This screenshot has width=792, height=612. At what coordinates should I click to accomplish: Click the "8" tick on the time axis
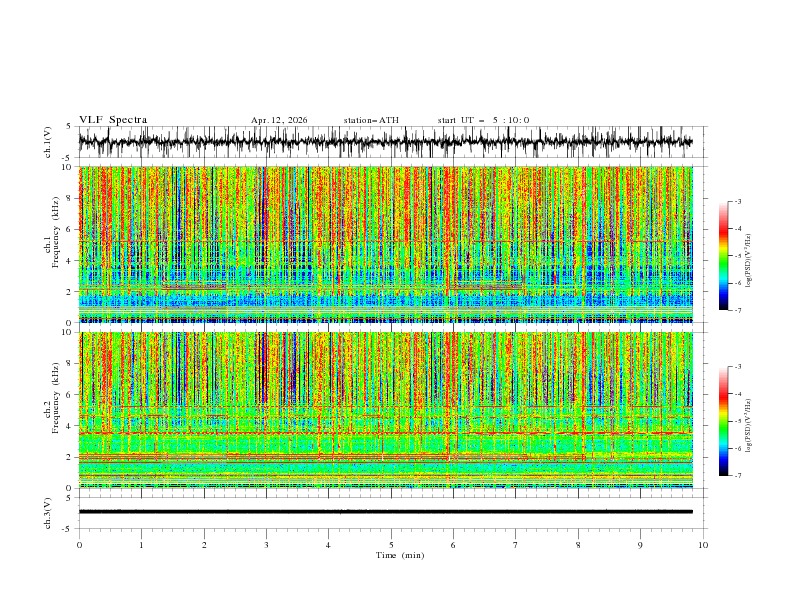tap(578, 545)
